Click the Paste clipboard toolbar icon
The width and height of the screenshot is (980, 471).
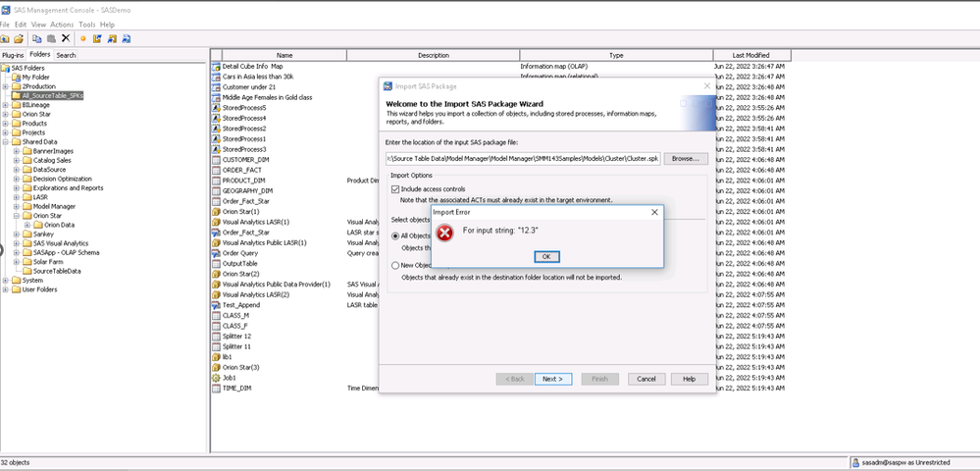click(51, 39)
